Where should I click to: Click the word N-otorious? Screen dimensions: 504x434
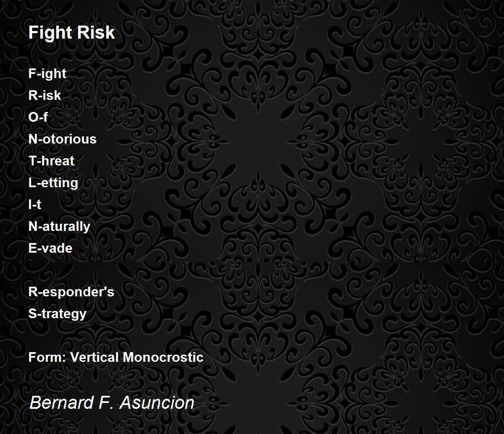(x=63, y=139)
